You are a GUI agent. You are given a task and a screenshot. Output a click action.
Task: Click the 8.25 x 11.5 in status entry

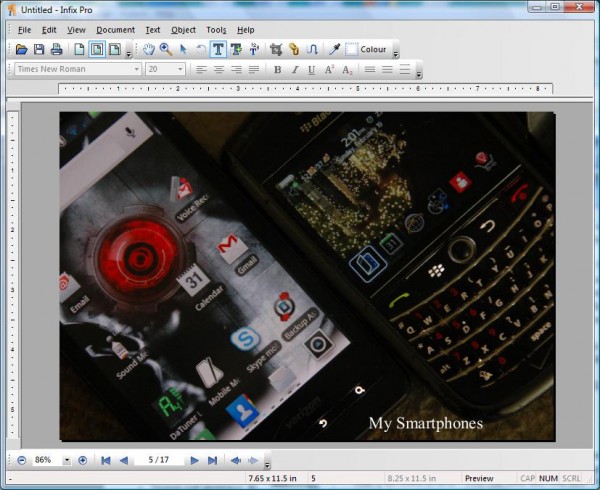[411, 479]
